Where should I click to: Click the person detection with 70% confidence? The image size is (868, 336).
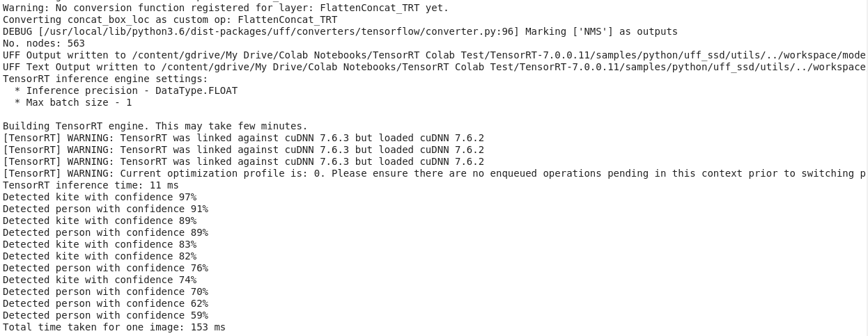(105, 291)
